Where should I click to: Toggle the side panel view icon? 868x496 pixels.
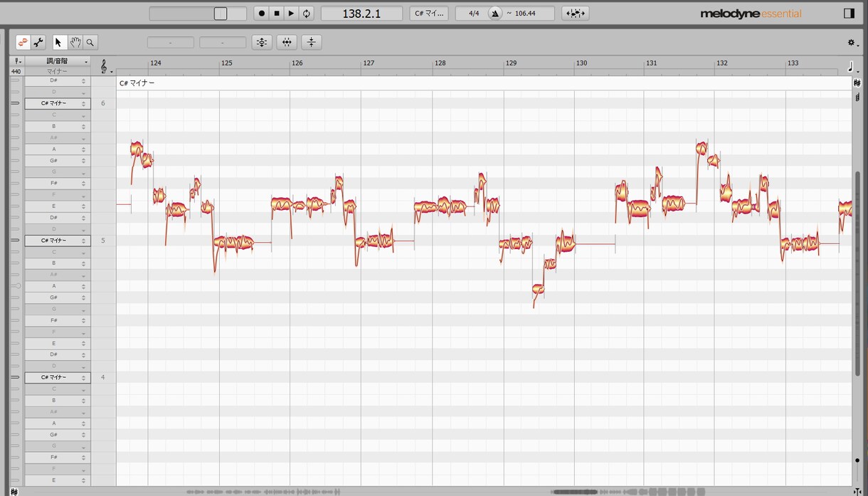tap(849, 14)
